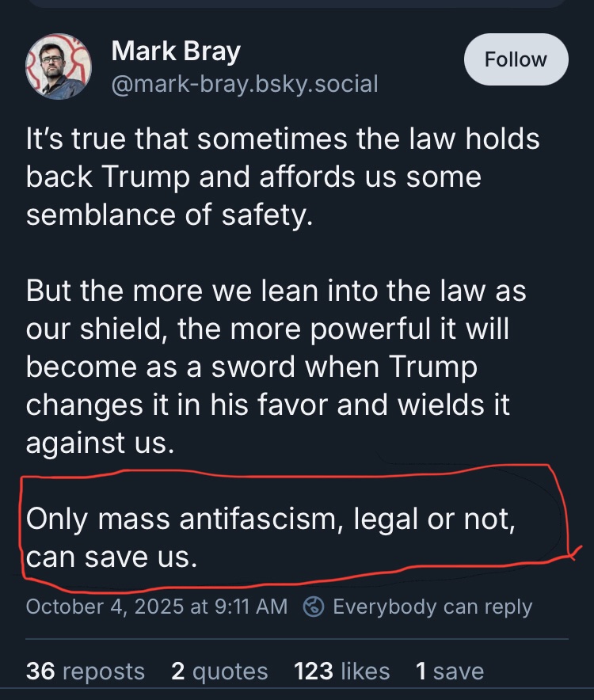
Task: Click the line 'Only mass antifascism, legal or not'
Action: [271, 520]
